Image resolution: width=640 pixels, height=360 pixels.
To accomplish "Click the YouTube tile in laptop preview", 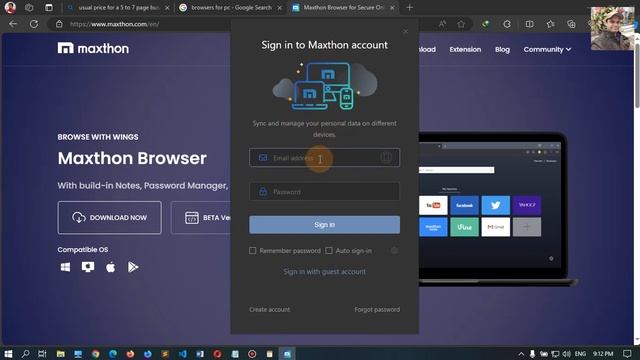I will [x=433, y=205].
